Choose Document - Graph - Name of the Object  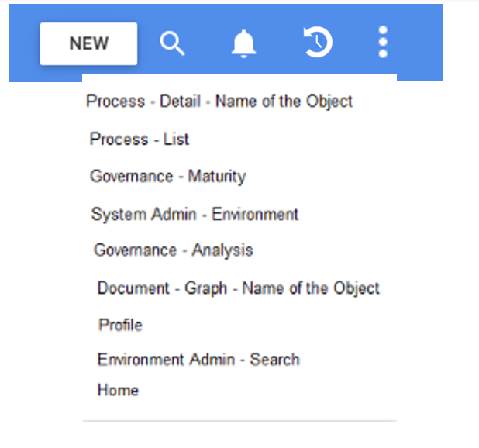click(238, 288)
